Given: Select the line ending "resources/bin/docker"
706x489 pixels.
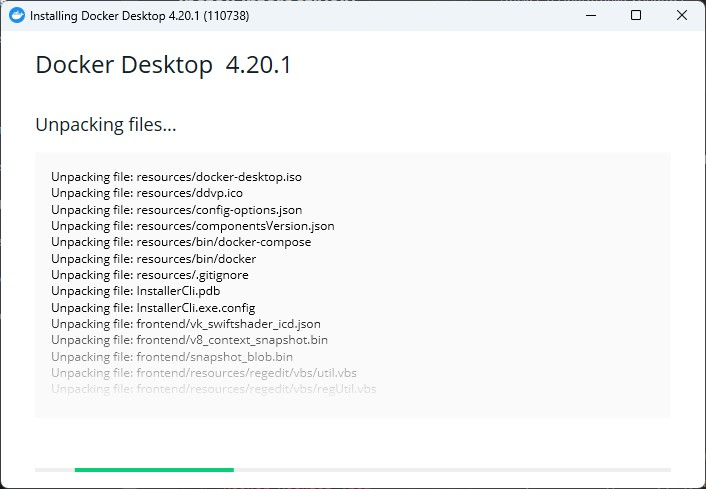Looking at the screenshot, I should click(154, 259).
